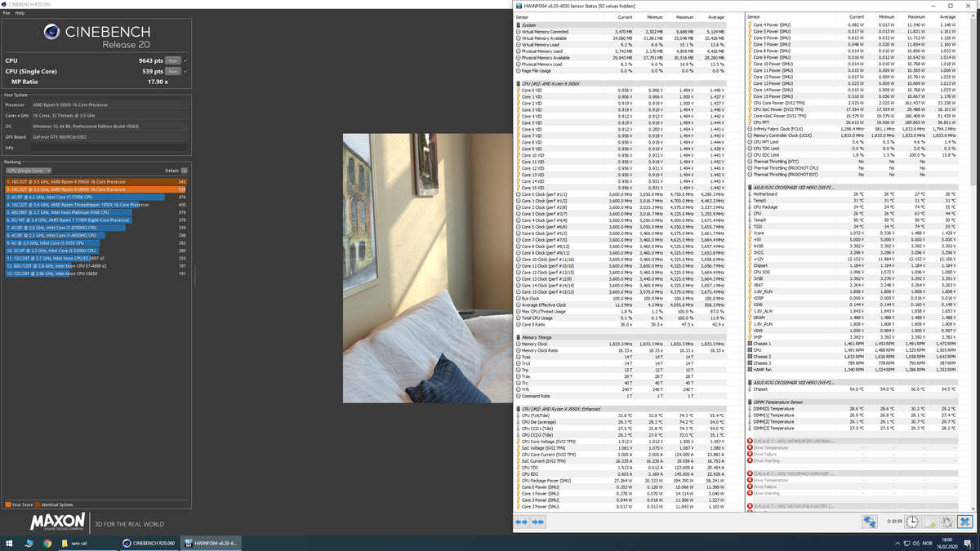Image resolution: width=980 pixels, height=551 pixels.
Task: Toggle checkbox next to CPU score
Action: point(185,60)
